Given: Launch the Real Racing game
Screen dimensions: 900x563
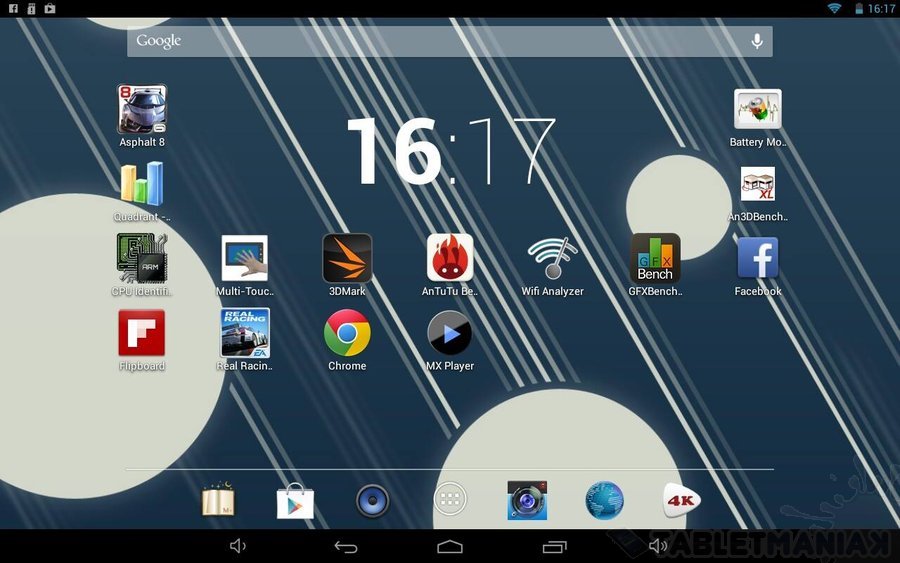Looking at the screenshot, I should tap(245, 333).
